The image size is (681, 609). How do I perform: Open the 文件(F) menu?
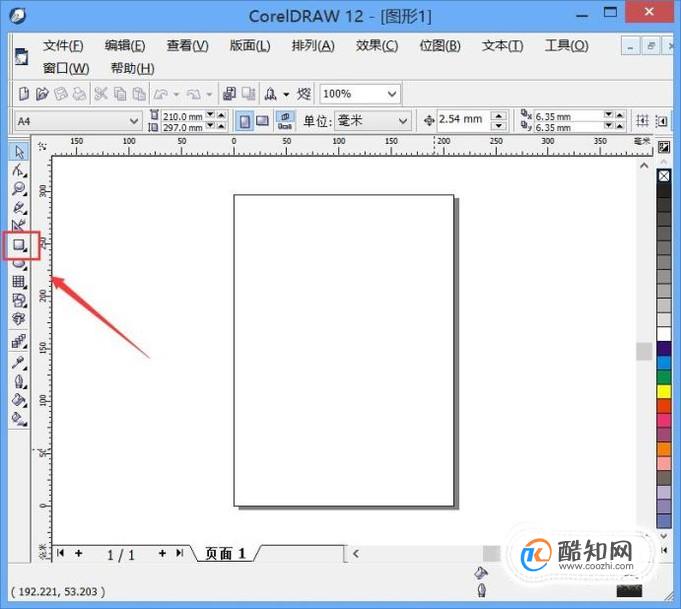point(63,46)
